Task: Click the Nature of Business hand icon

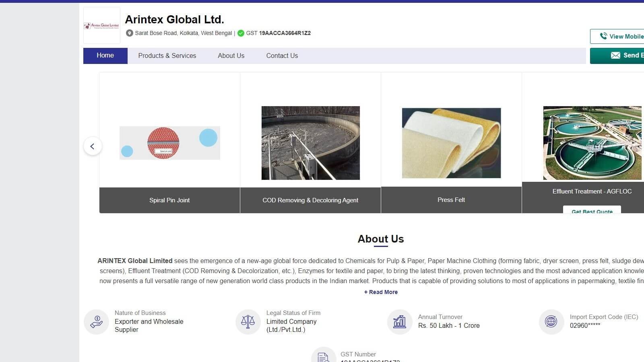Action: (96, 321)
